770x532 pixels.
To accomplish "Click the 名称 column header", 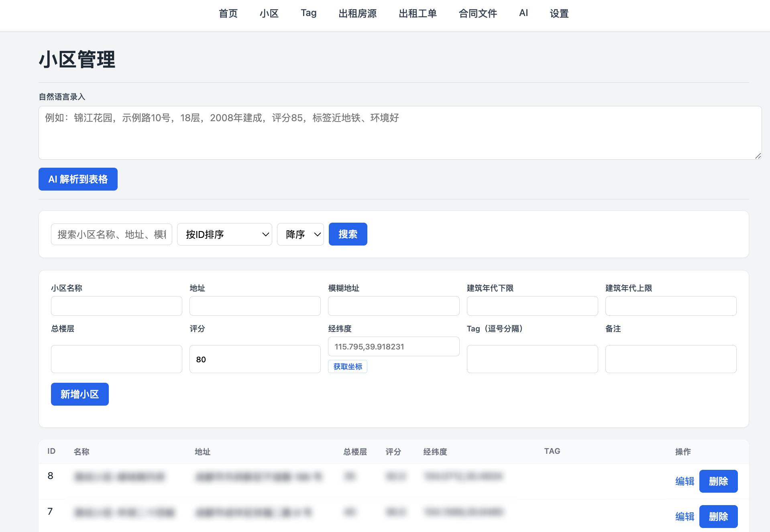I will pyautogui.click(x=81, y=452).
